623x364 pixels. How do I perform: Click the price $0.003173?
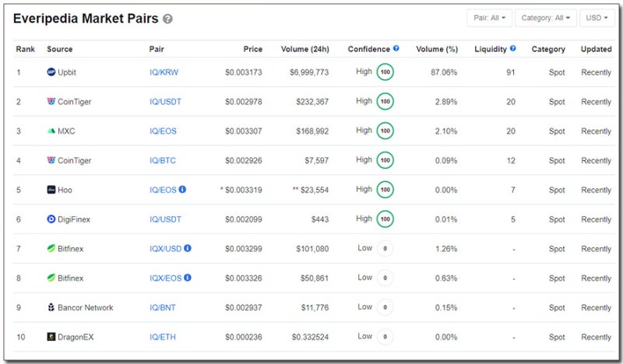(x=244, y=72)
